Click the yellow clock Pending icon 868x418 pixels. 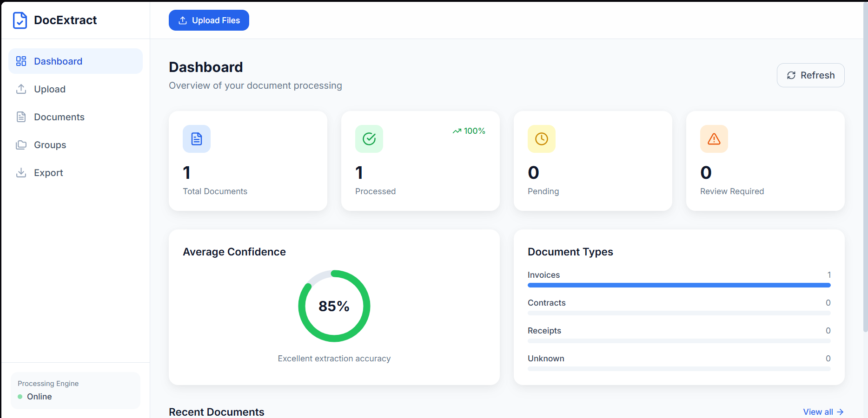[542, 139]
